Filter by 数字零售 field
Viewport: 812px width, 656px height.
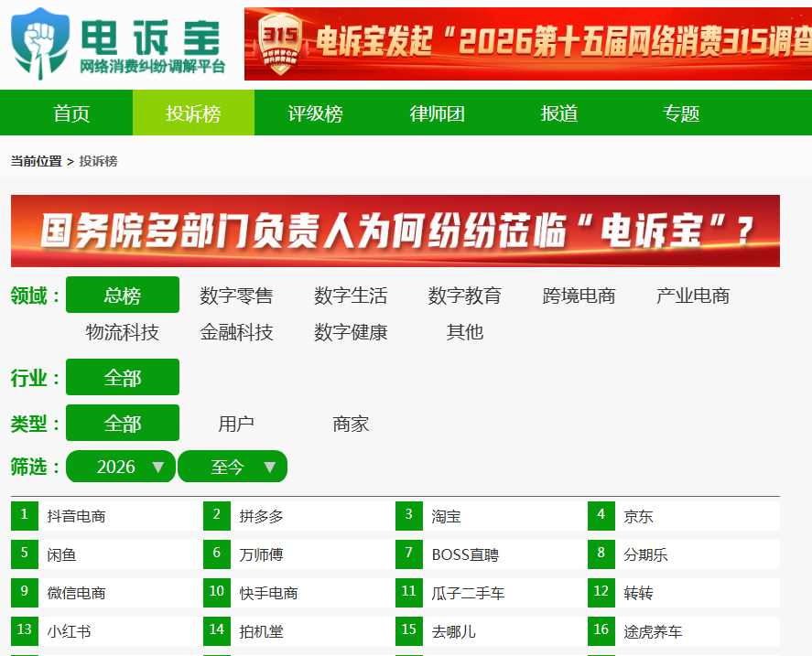coord(236,296)
